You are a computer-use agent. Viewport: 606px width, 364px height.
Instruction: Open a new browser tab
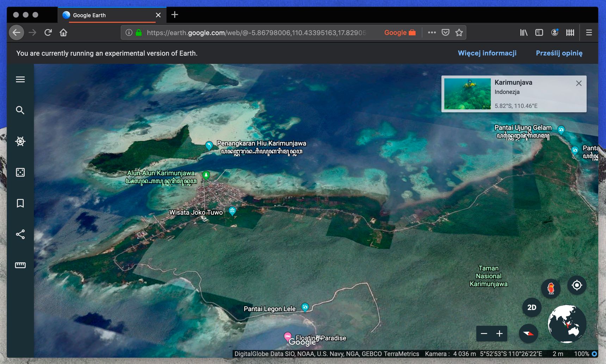pyautogui.click(x=175, y=15)
